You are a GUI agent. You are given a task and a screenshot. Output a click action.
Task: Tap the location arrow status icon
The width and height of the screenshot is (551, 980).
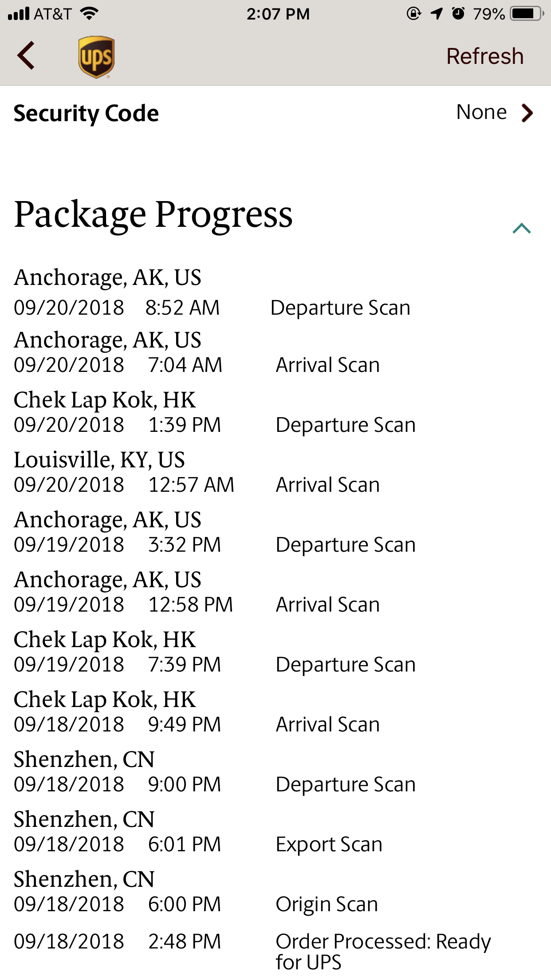[x=437, y=14]
